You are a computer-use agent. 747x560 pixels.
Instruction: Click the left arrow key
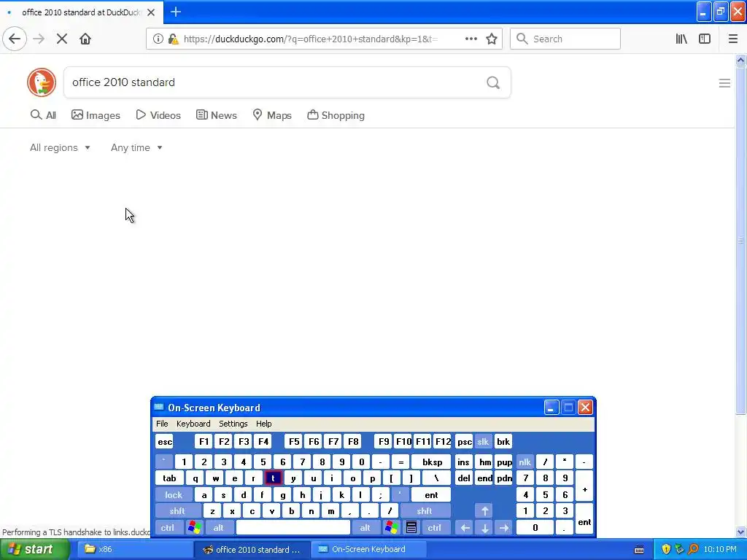[x=465, y=528]
